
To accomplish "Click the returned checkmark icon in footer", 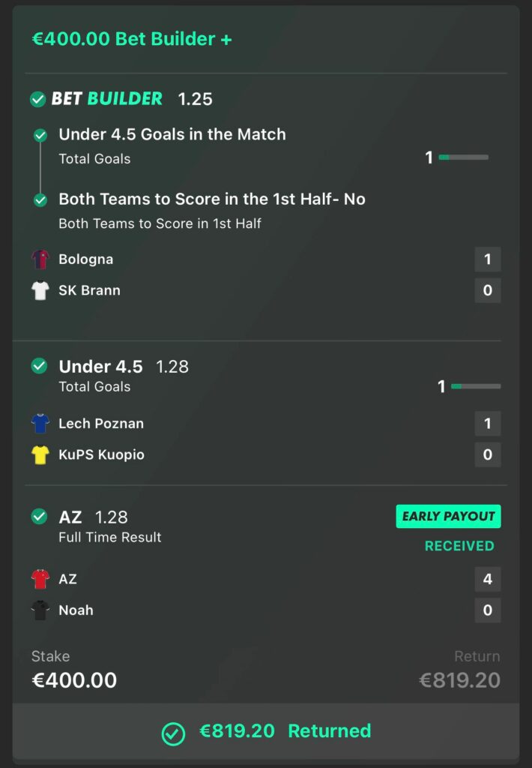I will coord(174,733).
